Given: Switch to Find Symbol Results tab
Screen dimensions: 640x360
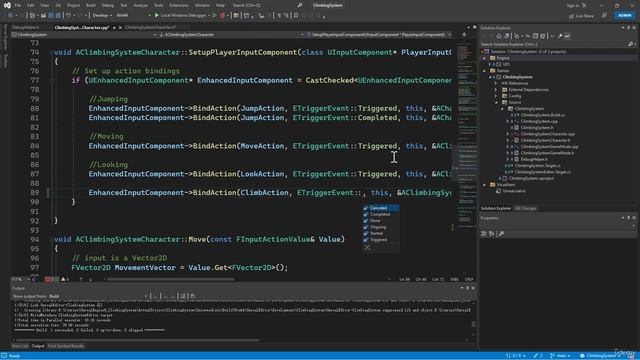Looking at the screenshot, I should tap(66, 346).
